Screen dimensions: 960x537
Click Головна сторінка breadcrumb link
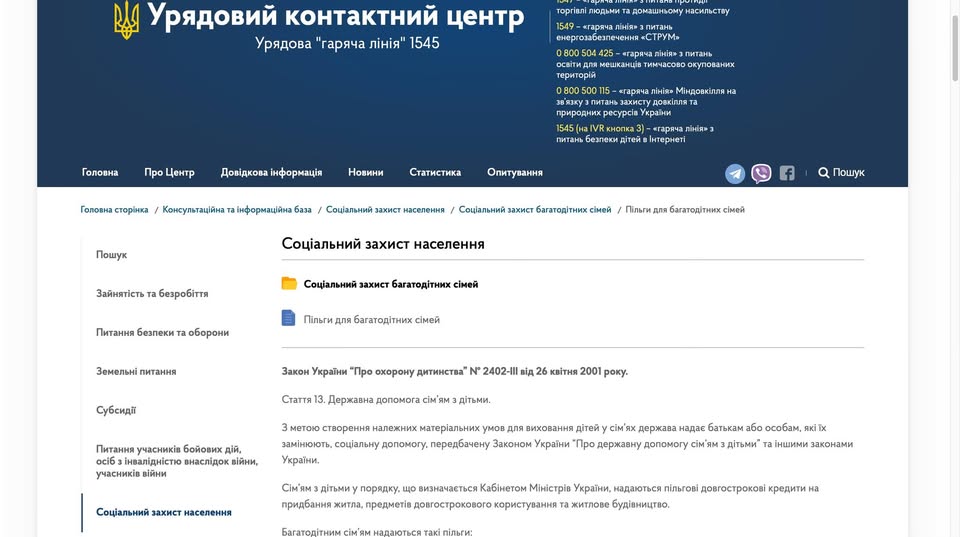point(114,210)
